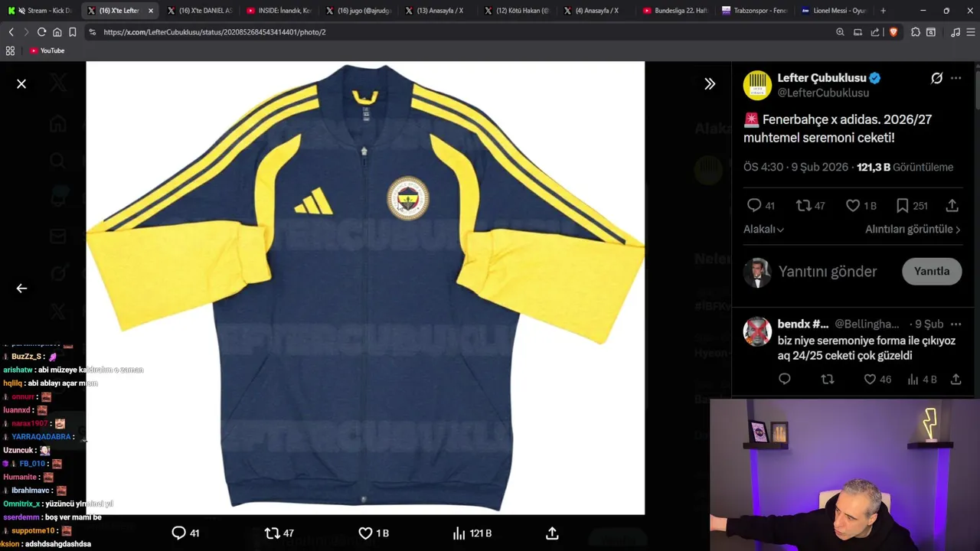Close the active X'te Lefter tab
The height and width of the screenshot is (551, 980).
[150, 11]
